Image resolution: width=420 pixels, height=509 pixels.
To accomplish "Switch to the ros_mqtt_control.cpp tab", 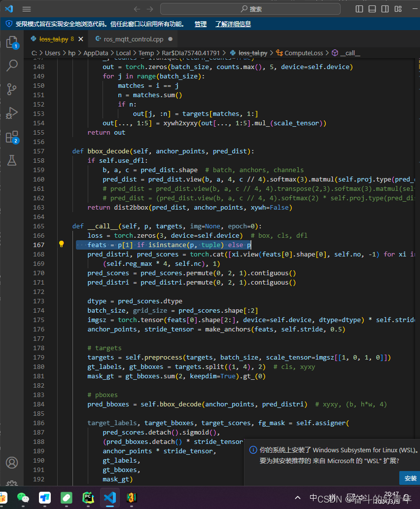I will 133,39.
